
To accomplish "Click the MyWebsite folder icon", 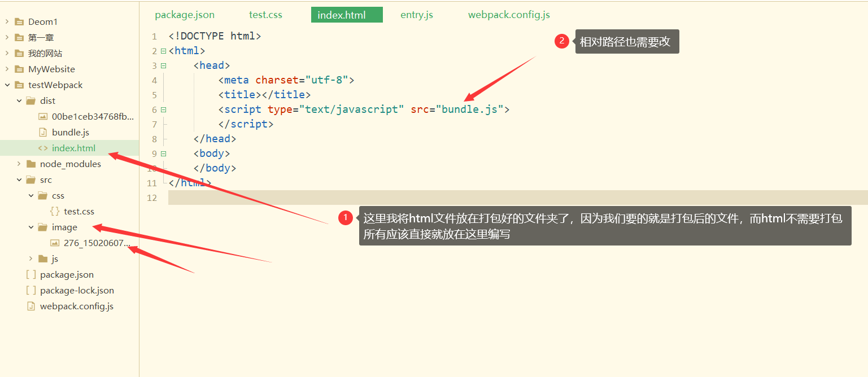I will coord(19,69).
